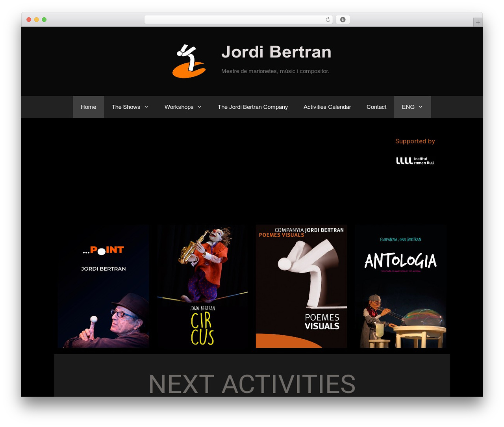Open The Shows menu label
This screenshot has height=427, width=504.
coord(126,107)
